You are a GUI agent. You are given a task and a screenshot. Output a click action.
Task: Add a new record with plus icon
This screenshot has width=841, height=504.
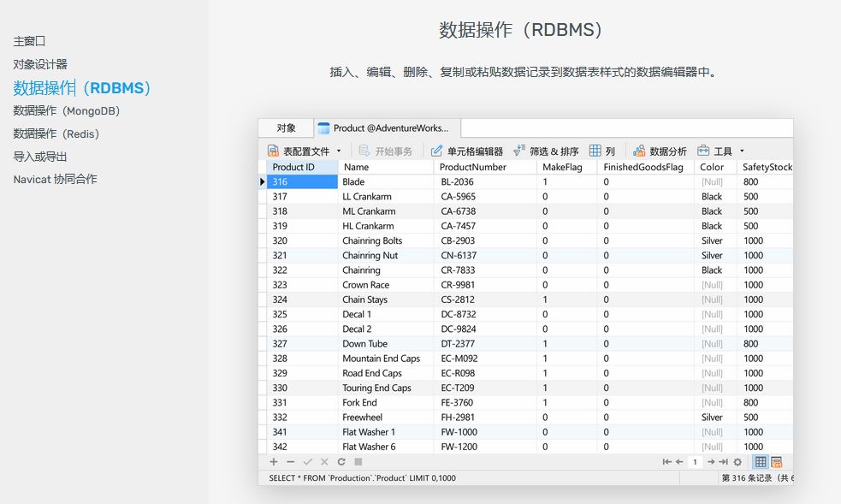coord(274,462)
